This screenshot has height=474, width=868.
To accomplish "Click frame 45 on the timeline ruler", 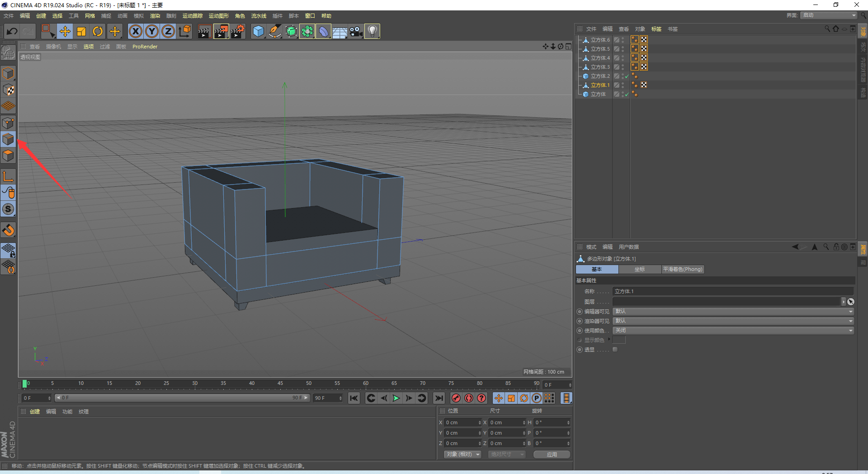I will click(280, 384).
